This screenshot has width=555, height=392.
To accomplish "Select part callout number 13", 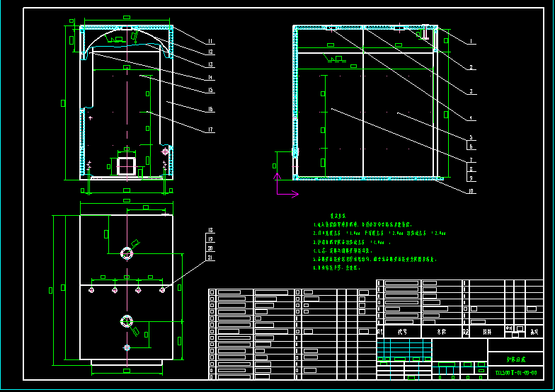I will [x=210, y=64].
